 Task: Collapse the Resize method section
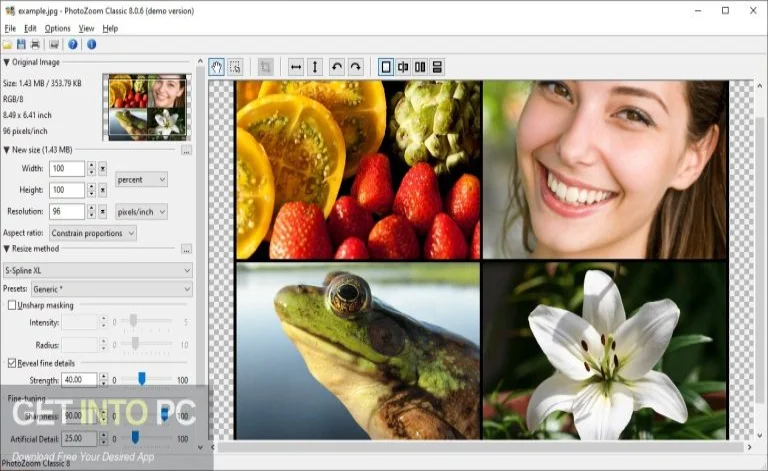coord(6,249)
